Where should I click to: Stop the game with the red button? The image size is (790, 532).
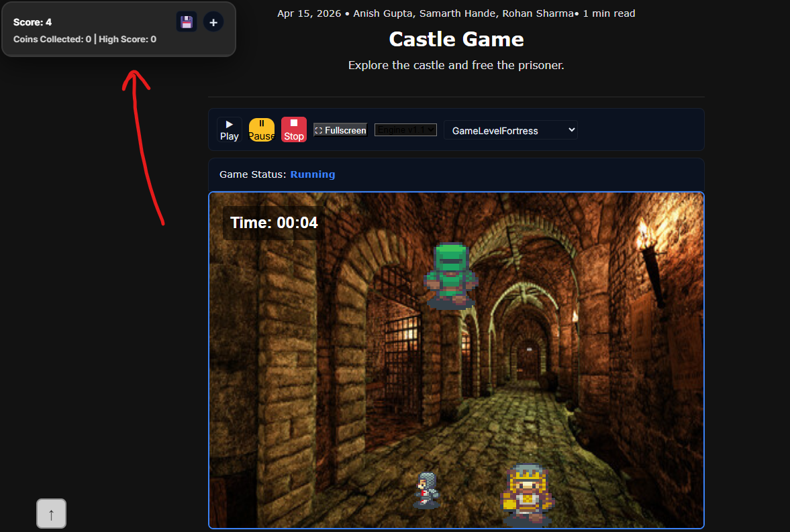point(294,130)
